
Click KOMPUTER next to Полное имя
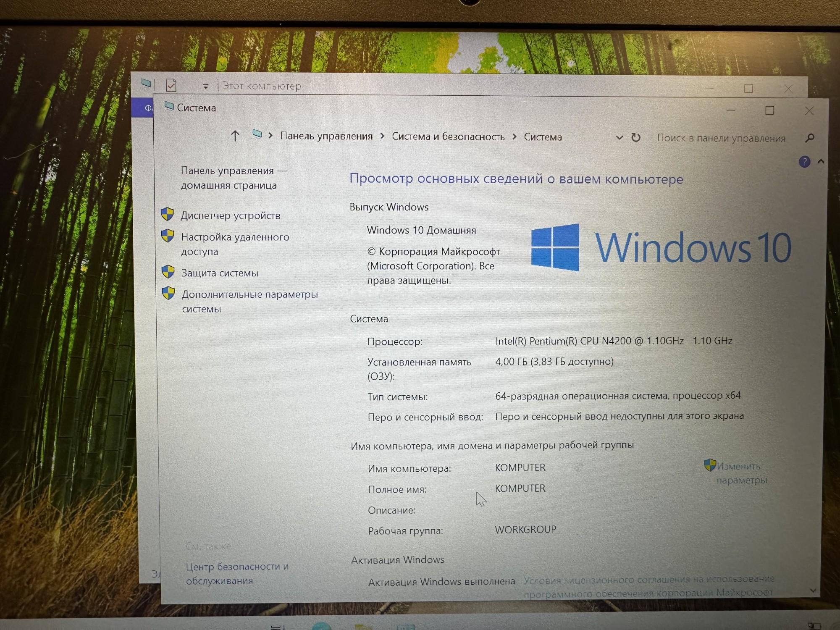[520, 488]
